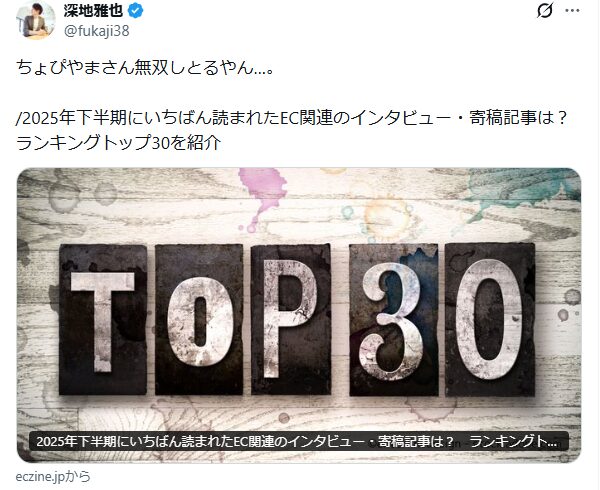The height and width of the screenshot is (490, 600).
Task: Select the ちょぴやまさん無双しとるやん text line
Action: point(145,68)
